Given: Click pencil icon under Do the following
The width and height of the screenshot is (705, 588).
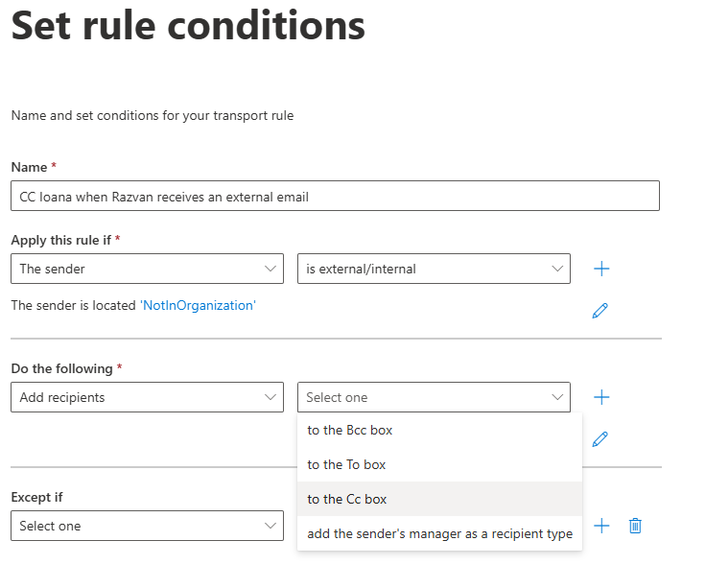Looking at the screenshot, I should [x=600, y=439].
